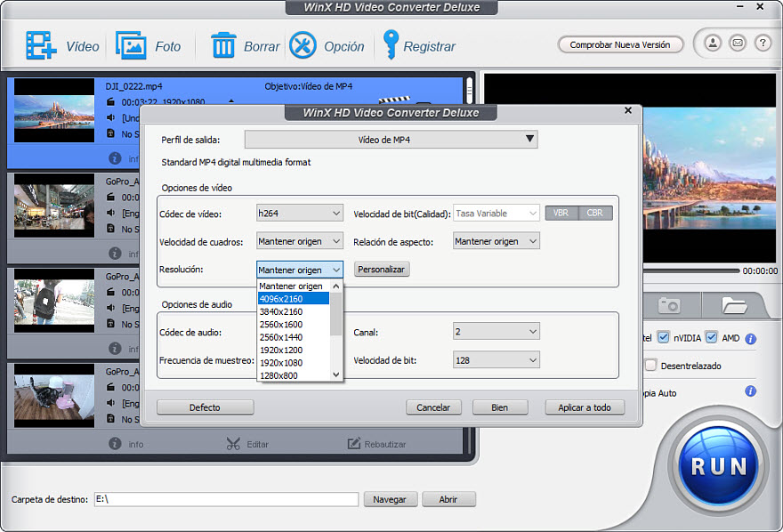Select CBR bitrate mode

595,214
